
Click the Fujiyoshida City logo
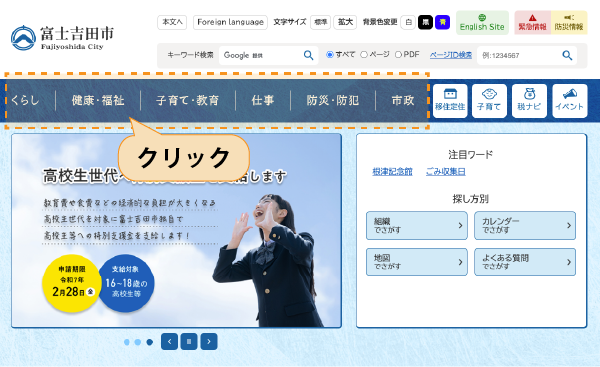point(62,38)
